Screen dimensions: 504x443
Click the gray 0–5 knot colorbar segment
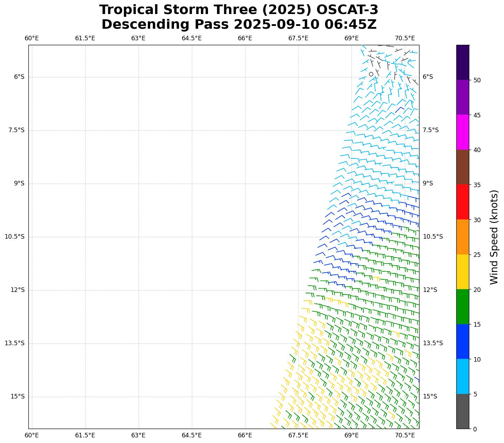click(462, 411)
